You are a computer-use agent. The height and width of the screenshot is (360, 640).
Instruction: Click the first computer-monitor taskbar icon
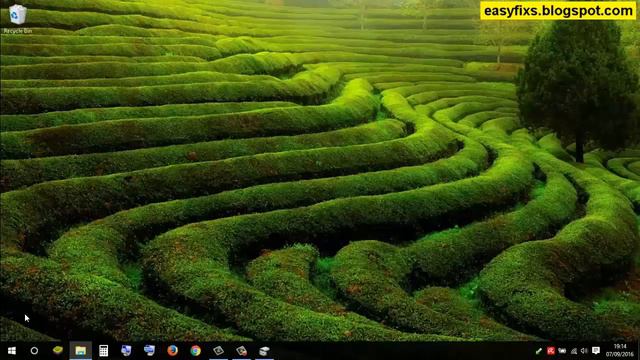click(126, 351)
